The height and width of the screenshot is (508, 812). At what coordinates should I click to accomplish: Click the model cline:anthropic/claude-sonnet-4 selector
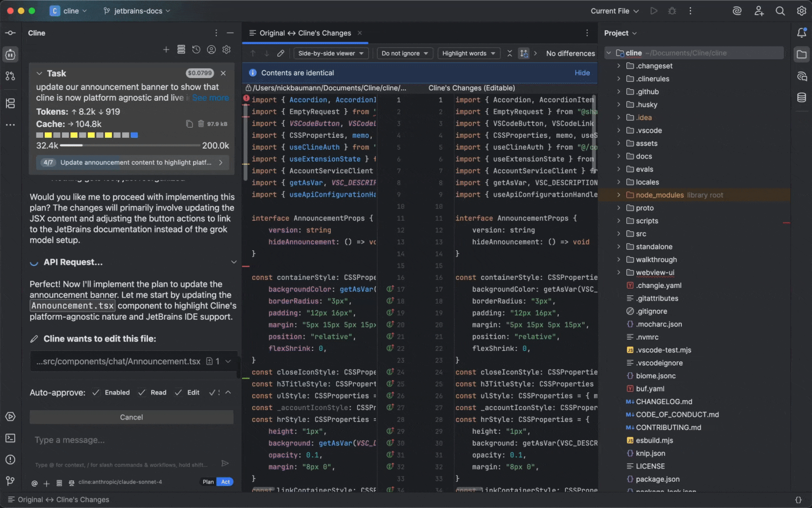tap(120, 482)
